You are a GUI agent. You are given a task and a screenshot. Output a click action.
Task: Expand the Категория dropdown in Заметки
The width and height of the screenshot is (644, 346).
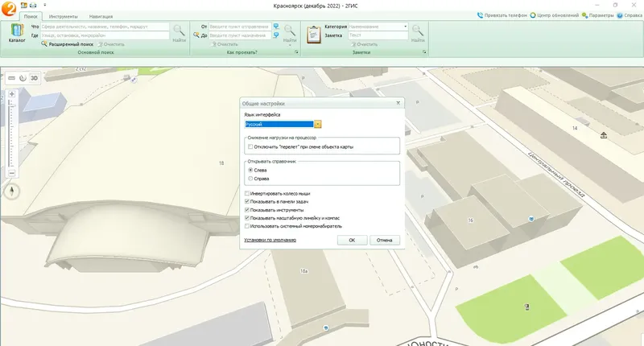tap(405, 27)
